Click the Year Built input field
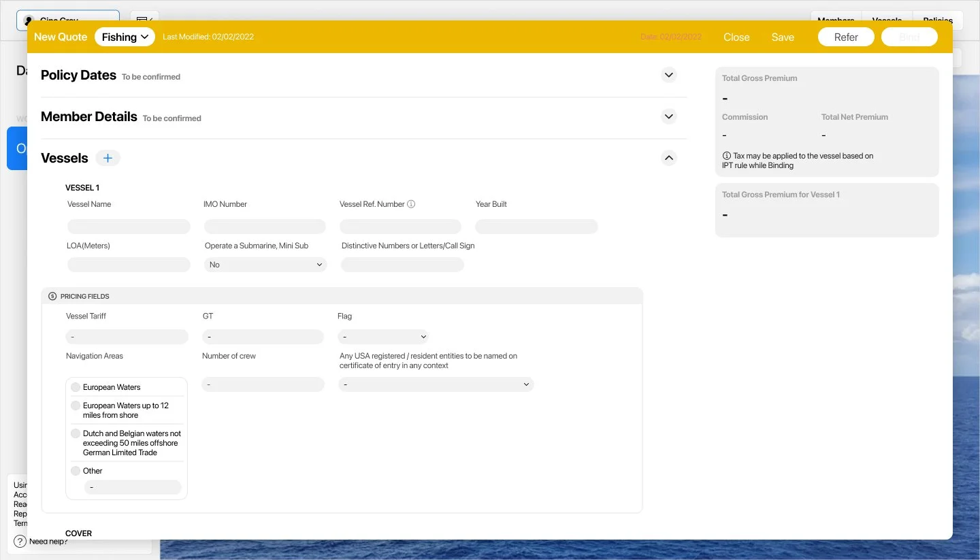The height and width of the screenshot is (560, 980). pyautogui.click(x=536, y=227)
